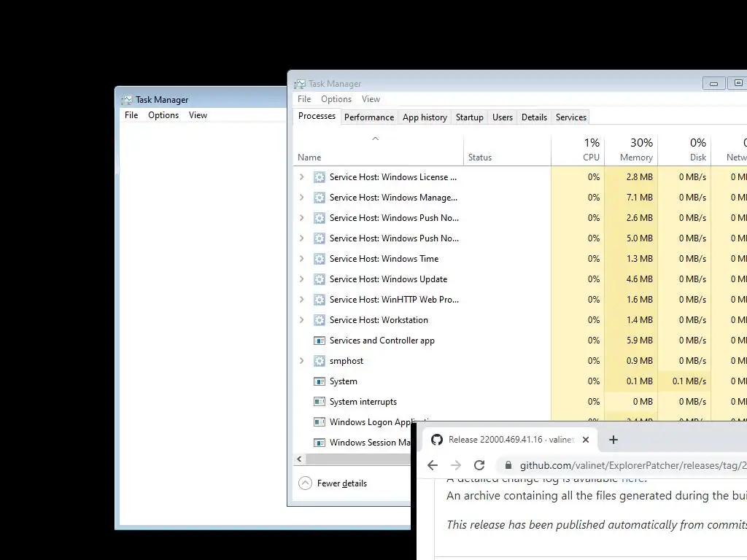
Task: Select the Release 22000.469.41.16 browser tab
Action: click(511, 440)
